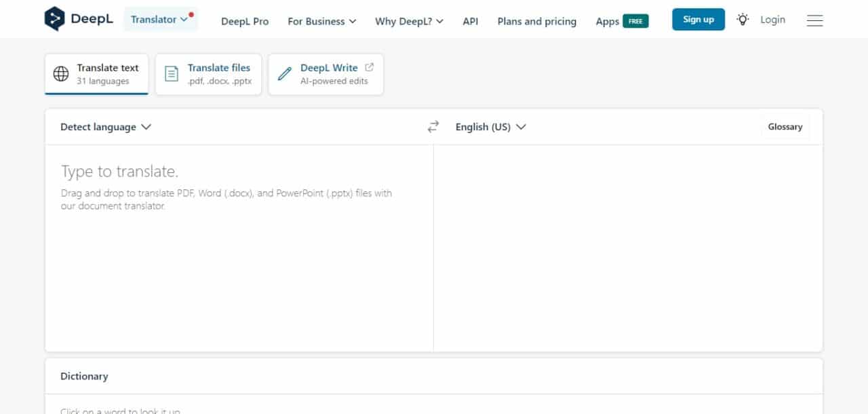Go to DeepL Pro

[245, 21]
